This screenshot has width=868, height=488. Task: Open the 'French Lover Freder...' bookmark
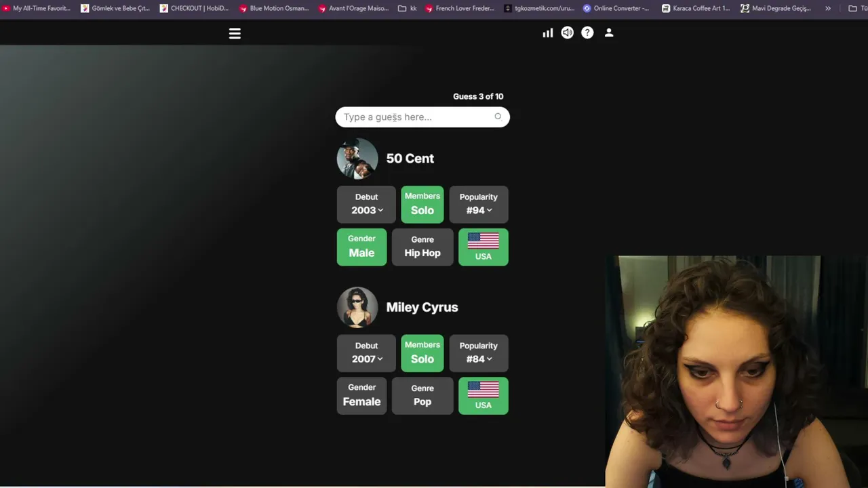pyautogui.click(x=460, y=8)
